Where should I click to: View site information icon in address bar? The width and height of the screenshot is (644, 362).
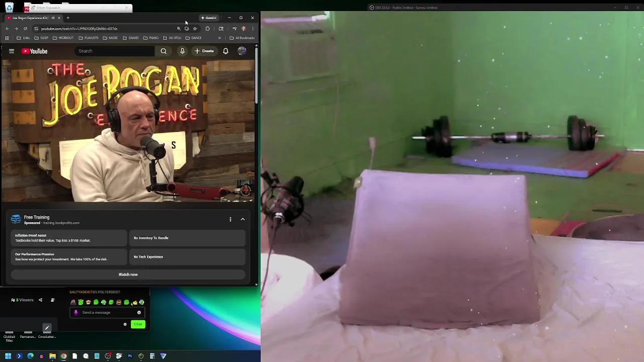[36, 29]
